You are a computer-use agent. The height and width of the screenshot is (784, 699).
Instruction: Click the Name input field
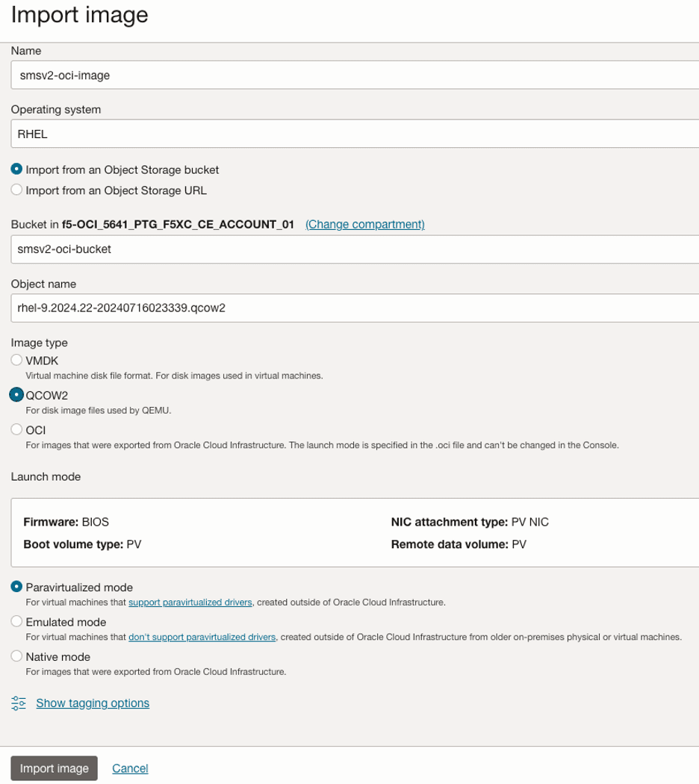355,75
